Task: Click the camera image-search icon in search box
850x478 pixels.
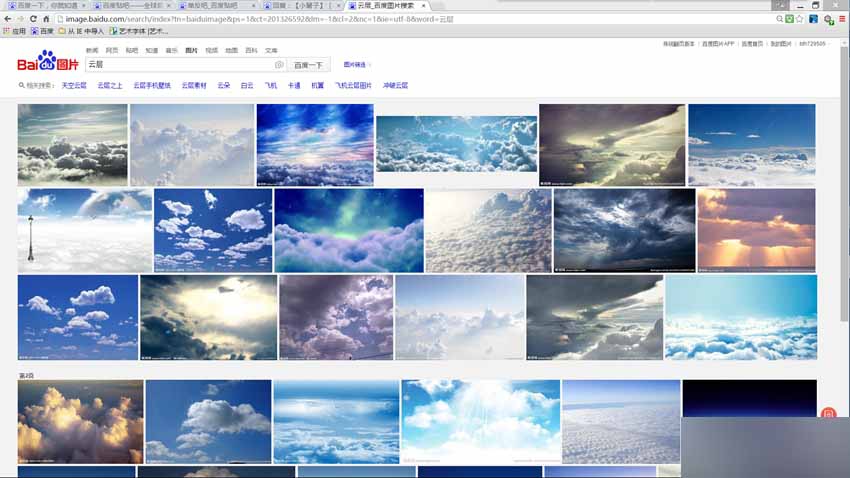Action: pyautogui.click(x=279, y=64)
